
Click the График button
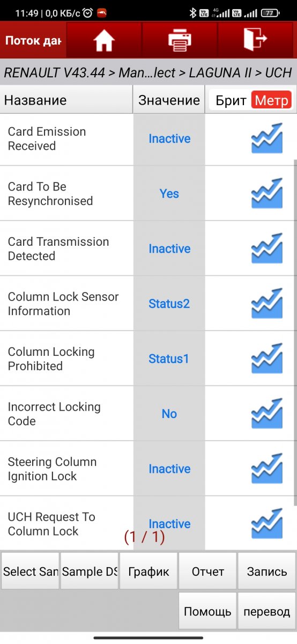[x=148, y=572]
